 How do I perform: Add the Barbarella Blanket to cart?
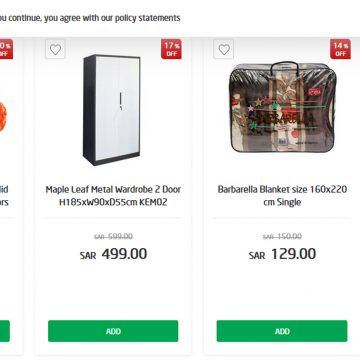(x=282, y=331)
